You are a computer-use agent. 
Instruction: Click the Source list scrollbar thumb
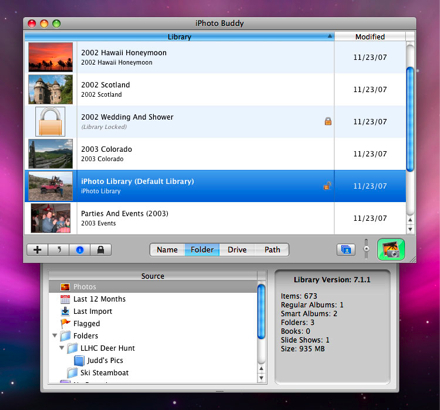pyautogui.click(x=262, y=311)
